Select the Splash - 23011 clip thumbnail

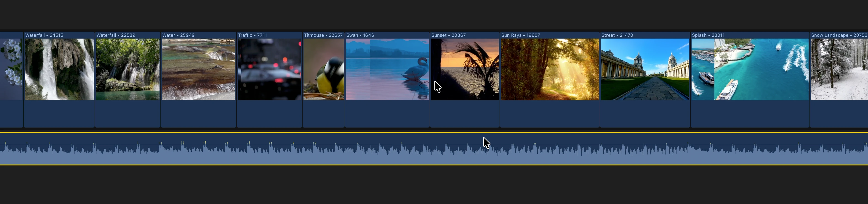[x=750, y=69]
